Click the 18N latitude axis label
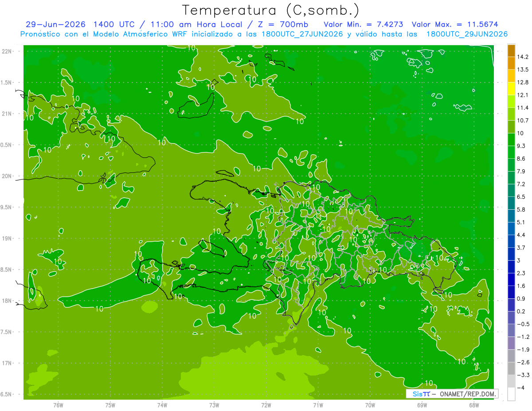Viewport: 532px width, 411px height. click(x=7, y=301)
